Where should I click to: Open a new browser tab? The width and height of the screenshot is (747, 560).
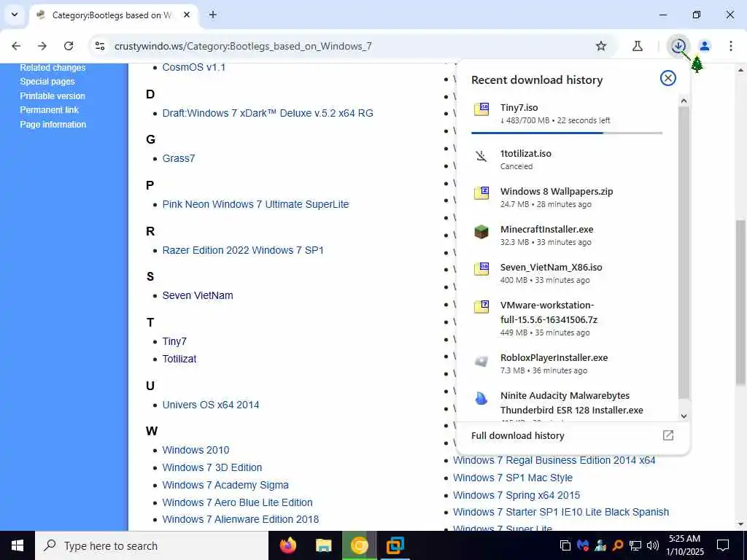pyautogui.click(x=213, y=15)
